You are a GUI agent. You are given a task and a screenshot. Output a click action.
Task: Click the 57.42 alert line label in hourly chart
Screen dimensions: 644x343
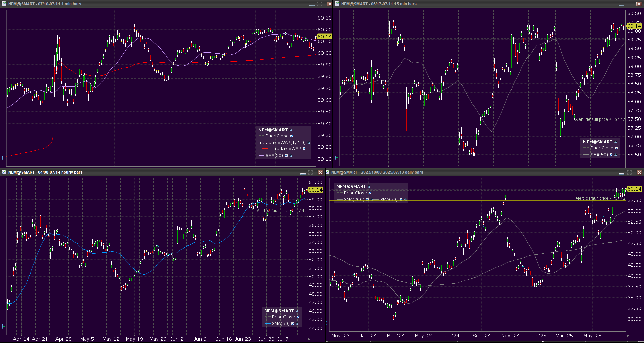(281, 211)
